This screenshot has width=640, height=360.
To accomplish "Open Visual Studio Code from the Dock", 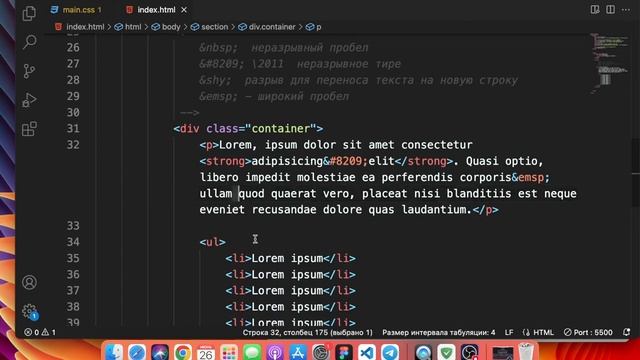I will point(367,352).
